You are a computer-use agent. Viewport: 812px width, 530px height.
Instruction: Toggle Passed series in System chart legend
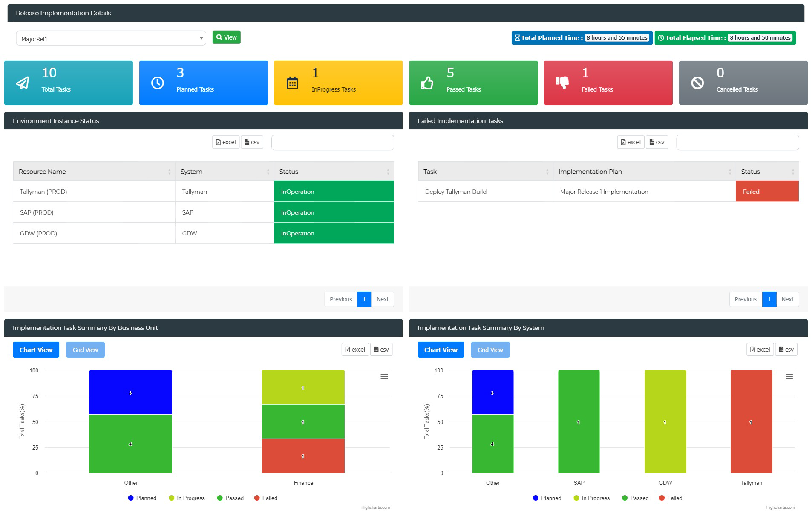(x=635, y=498)
